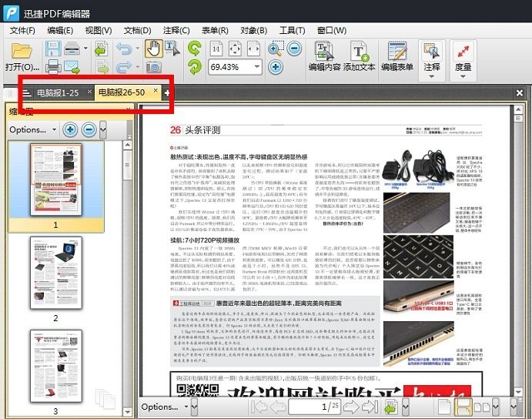Select page 2 thumbnail
Screen dimensions: 532x419
coord(56,273)
